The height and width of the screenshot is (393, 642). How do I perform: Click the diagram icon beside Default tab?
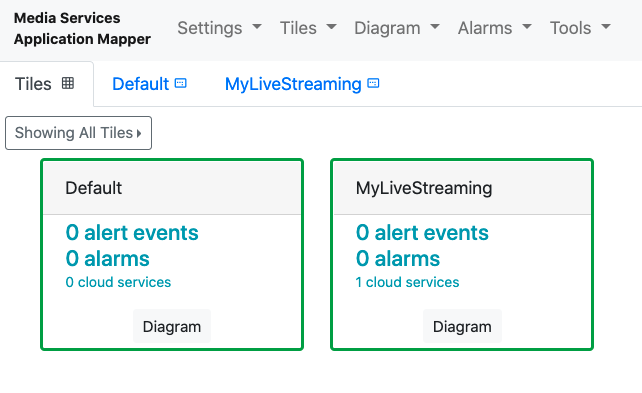[x=181, y=83]
